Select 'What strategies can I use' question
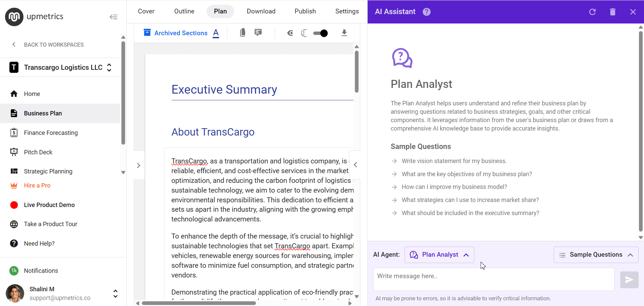Image resolution: width=644 pixels, height=306 pixels. click(x=470, y=200)
